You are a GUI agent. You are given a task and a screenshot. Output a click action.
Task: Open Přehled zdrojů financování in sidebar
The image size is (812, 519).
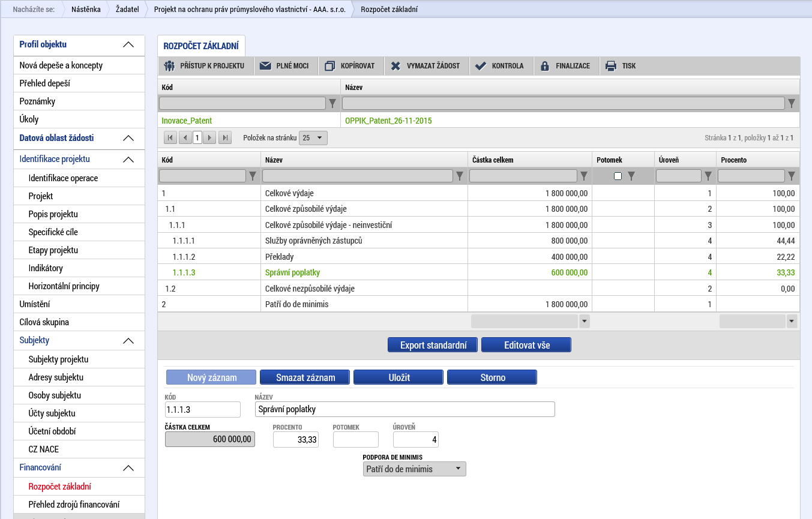(79, 505)
